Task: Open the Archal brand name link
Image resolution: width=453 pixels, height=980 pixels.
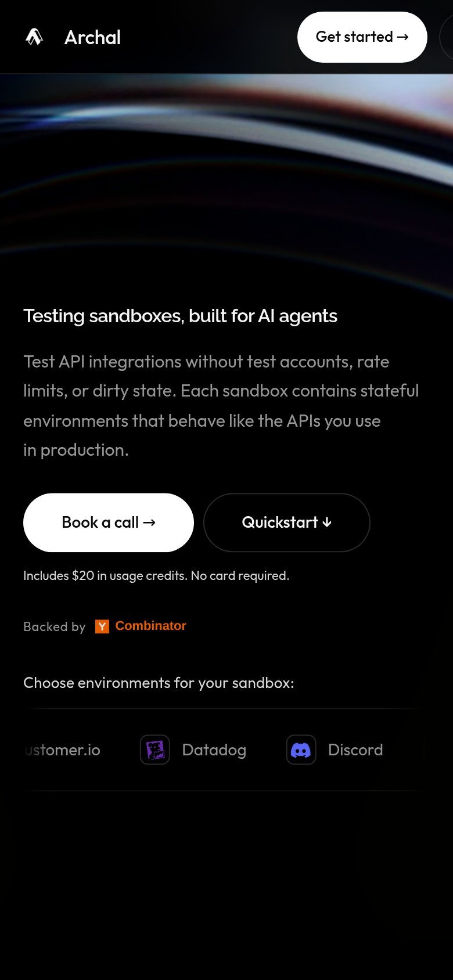Action: pos(92,38)
